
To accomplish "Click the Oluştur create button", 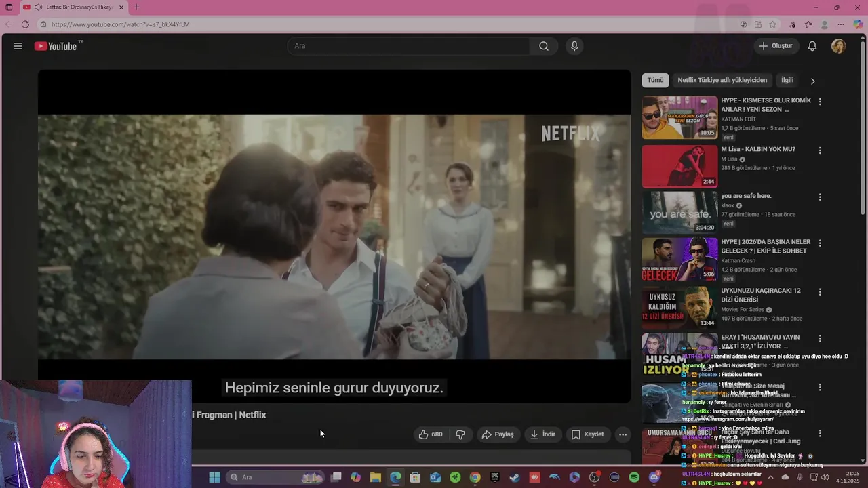I will coord(776,46).
